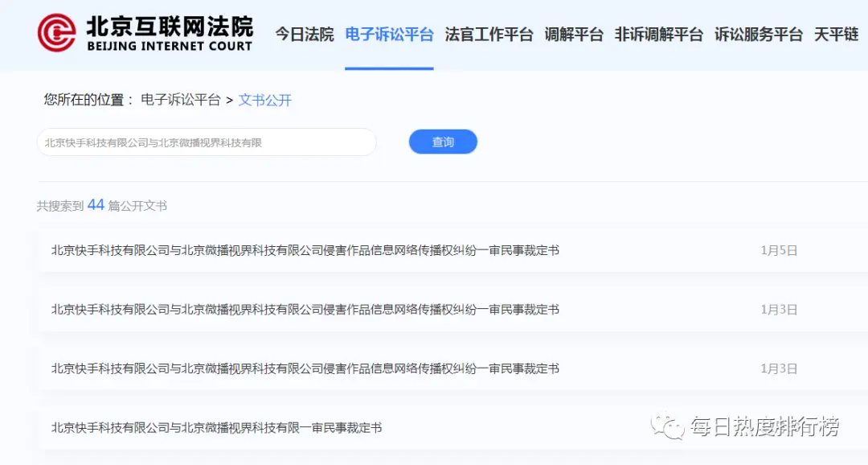
Task: Select the 电子诉讼平台 tab
Action: point(389,35)
